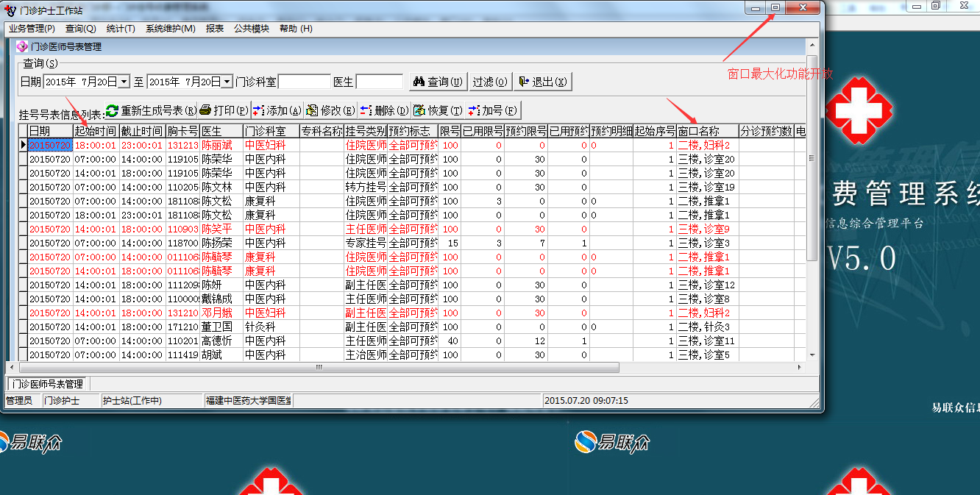This screenshot has width=980, height=495.
Task: Click window cell 三楼,诊室19
Action: pos(708,188)
